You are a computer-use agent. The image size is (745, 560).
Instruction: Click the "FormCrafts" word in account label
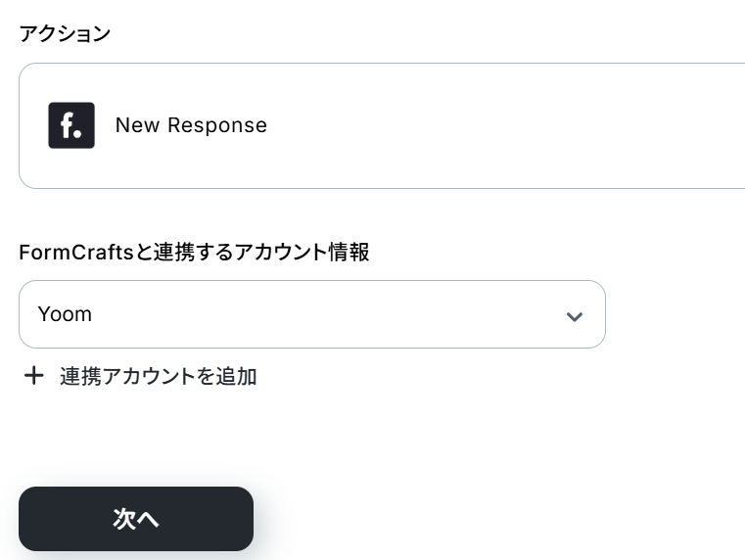pos(74,252)
